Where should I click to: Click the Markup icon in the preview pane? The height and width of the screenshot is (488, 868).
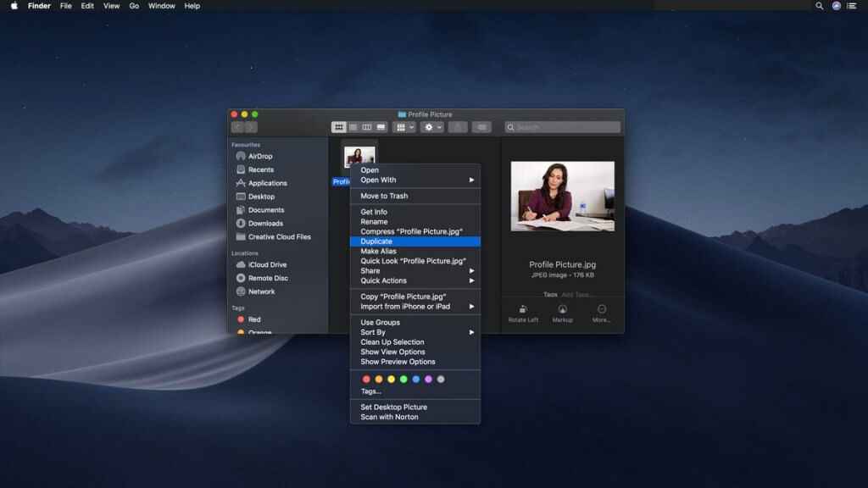pyautogui.click(x=562, y=309)
